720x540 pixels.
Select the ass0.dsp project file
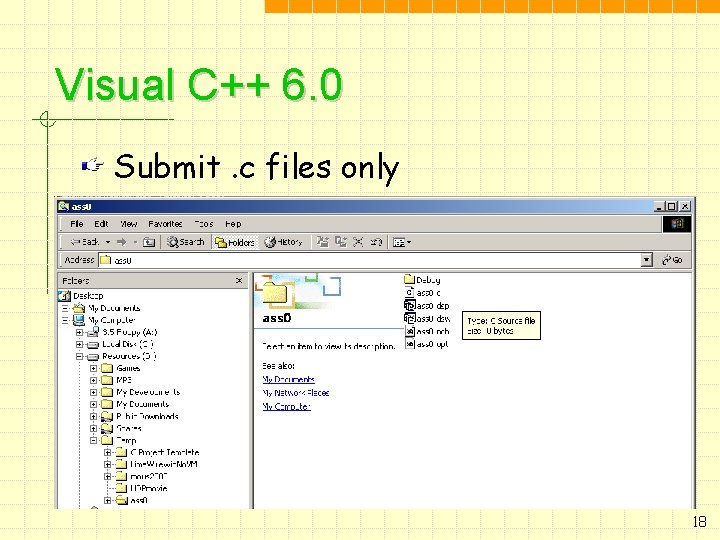pos(427,305)
